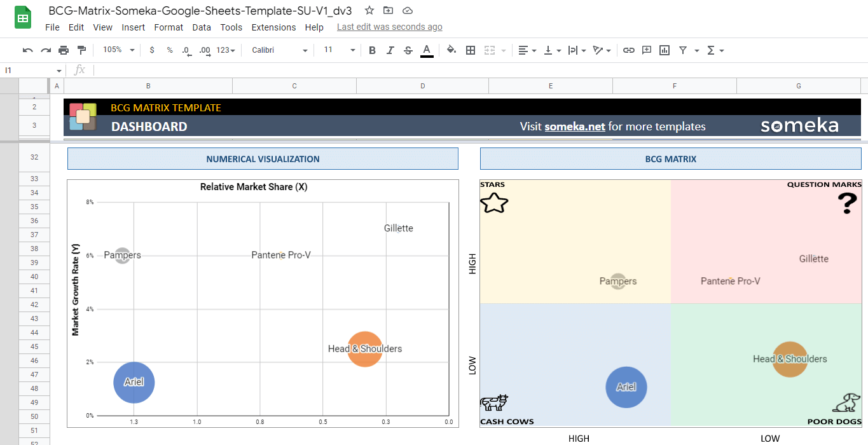Select column E header
This screenshot has width=868, height=445.
tap(551, 86)
